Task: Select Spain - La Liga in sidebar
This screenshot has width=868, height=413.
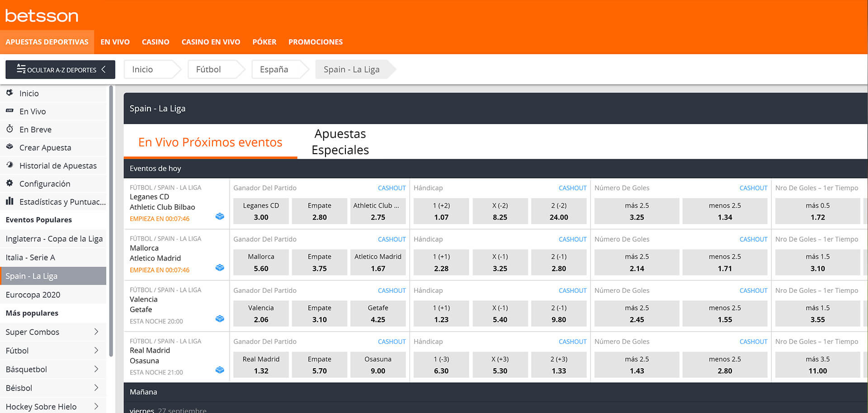Action: click(x=53, y=276)
